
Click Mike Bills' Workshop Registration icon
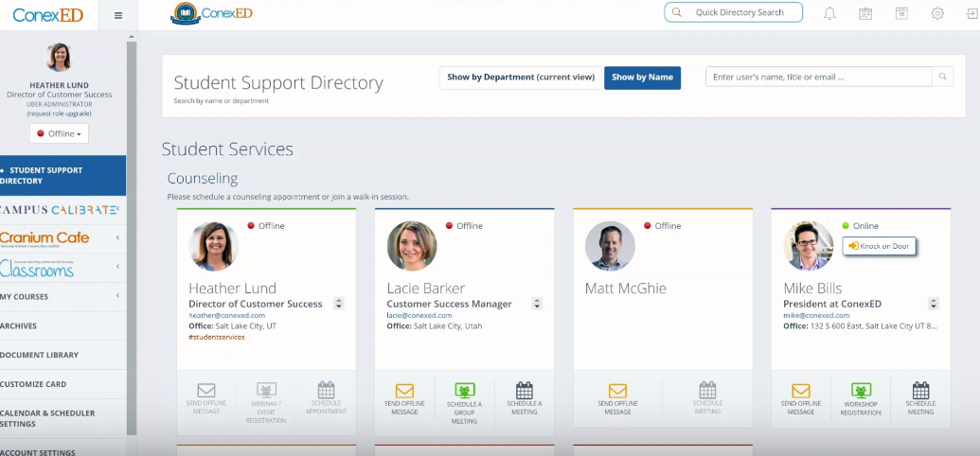861,391
